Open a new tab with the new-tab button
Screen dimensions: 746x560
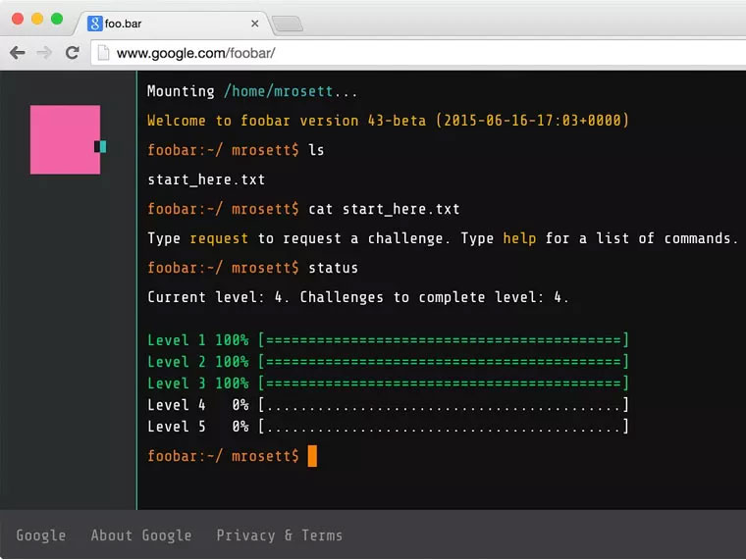287,24
